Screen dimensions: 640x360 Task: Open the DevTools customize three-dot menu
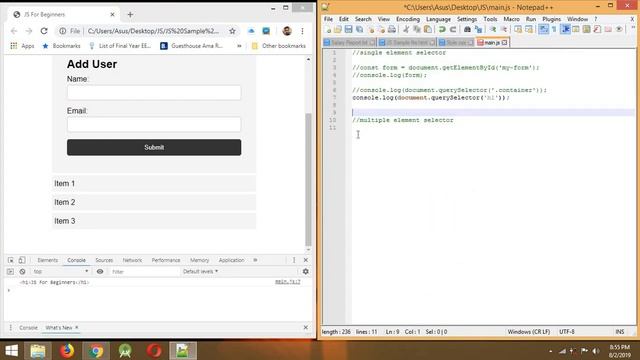click(294, 260)
